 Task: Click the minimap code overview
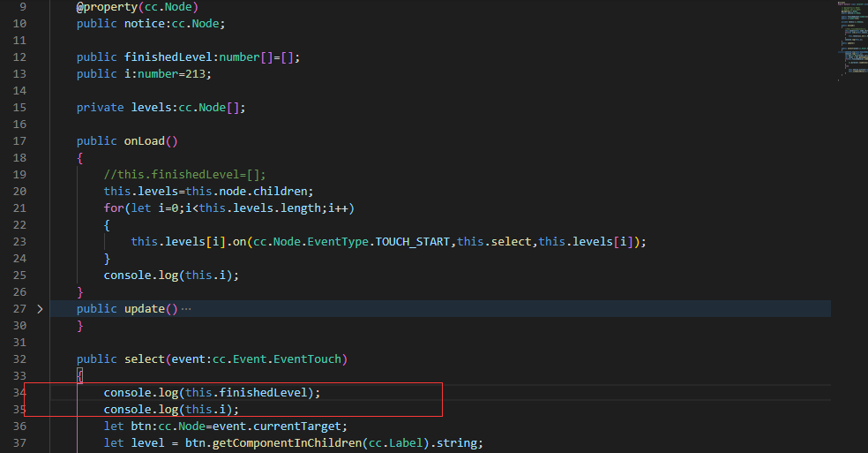point(852,42)
